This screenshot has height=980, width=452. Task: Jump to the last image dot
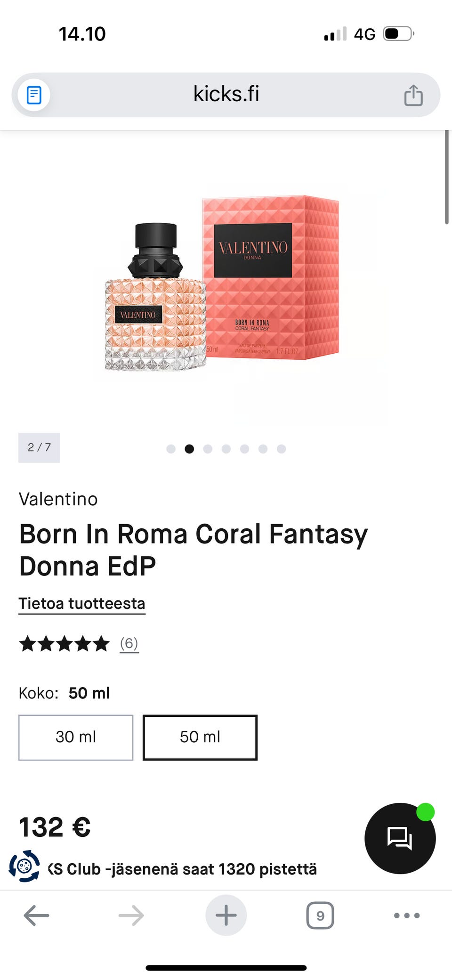281,449
